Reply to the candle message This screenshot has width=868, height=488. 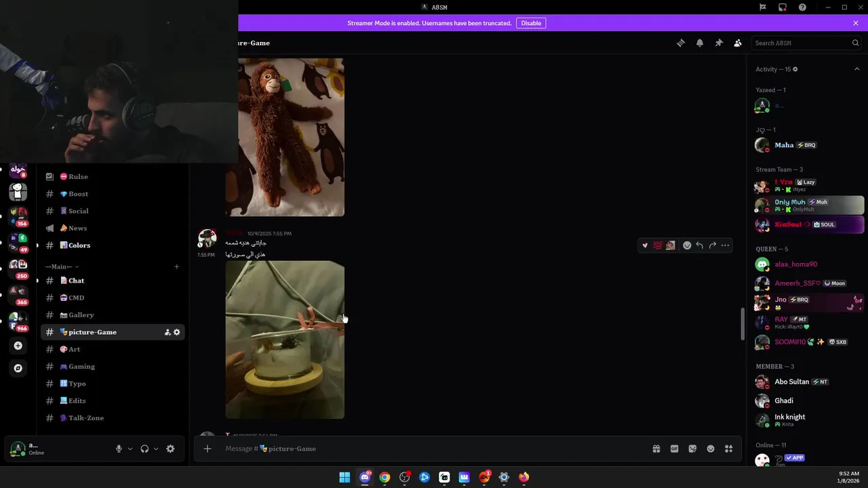tap(699, 245)
